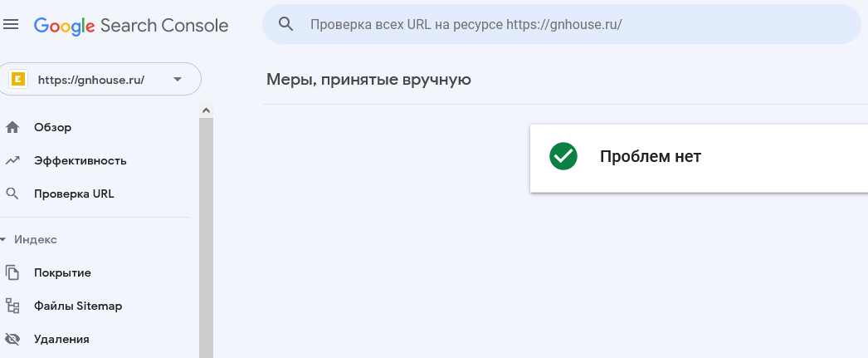Click the home icon next to Обзор
Screen dimensions: 868x358
coord(12,127)
